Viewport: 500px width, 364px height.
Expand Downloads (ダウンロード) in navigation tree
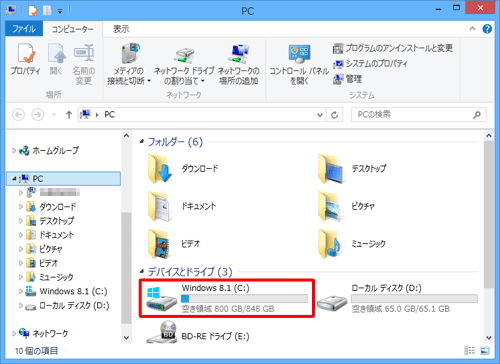pyautogui.click(x=21, y=207)
